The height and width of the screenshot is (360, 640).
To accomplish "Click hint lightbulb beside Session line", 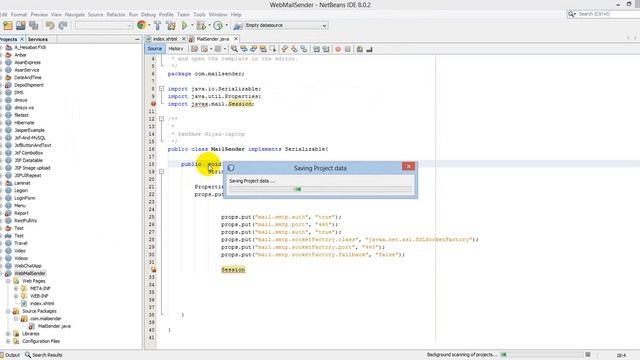I will tap(153, 269).
